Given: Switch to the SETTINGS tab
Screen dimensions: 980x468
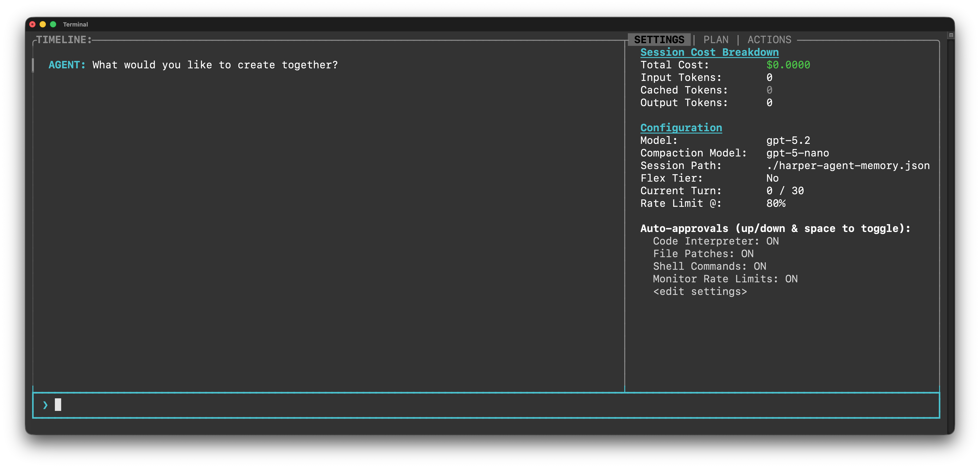Looking at the screenshot, I should (x=659, y=40).
